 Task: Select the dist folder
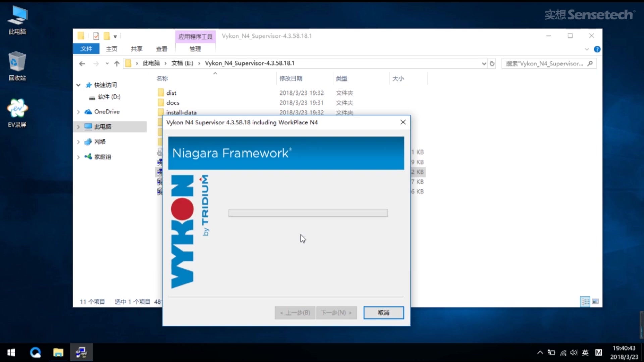click(171, 93)
